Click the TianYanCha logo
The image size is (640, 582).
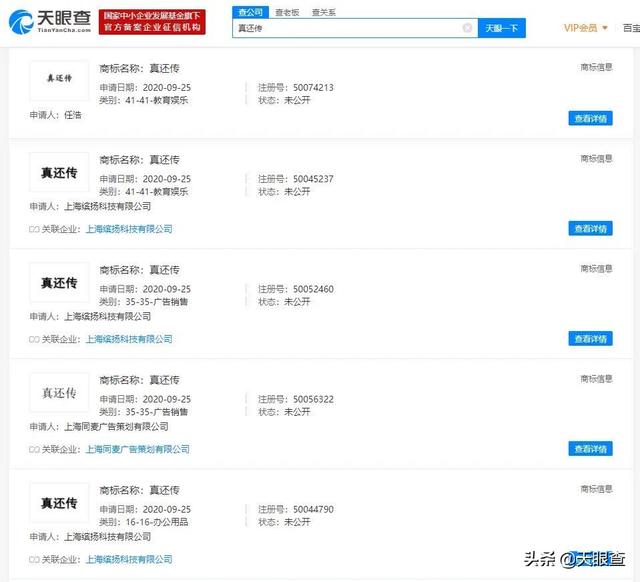(x=50, y=22)
